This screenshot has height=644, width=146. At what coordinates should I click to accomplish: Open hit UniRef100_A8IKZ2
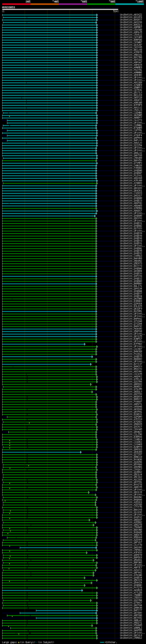point(131,15)
